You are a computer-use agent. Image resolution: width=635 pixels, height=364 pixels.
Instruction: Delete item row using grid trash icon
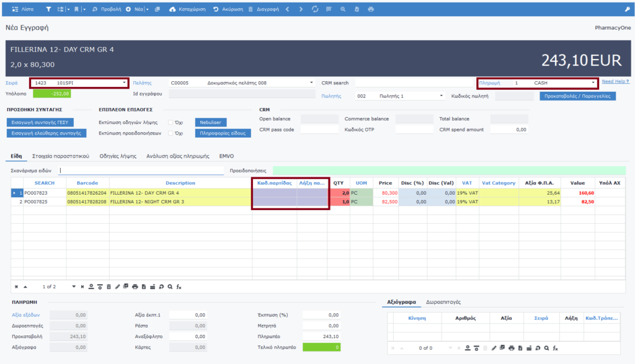(x=109, y=286)
